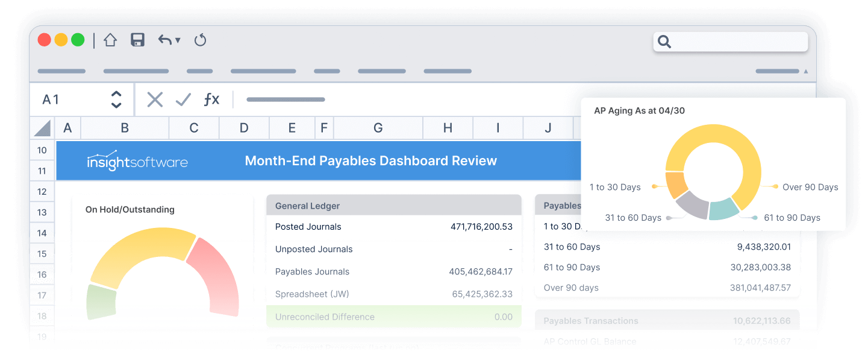The width and height of the screenshot is (868, 351).
Task: Click the Redo circular arrow icon
Action: [201, 40]
